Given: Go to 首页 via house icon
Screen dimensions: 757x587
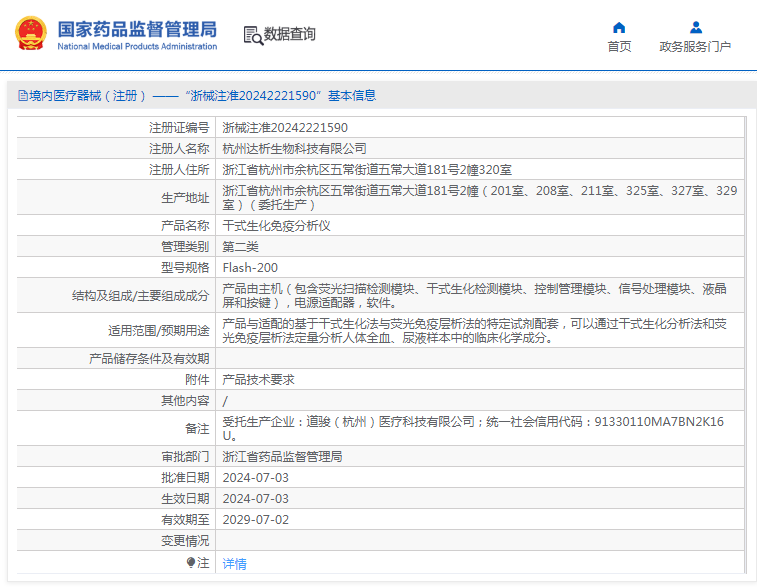Looking at the screenshot, I should click(x=619, y=27).
